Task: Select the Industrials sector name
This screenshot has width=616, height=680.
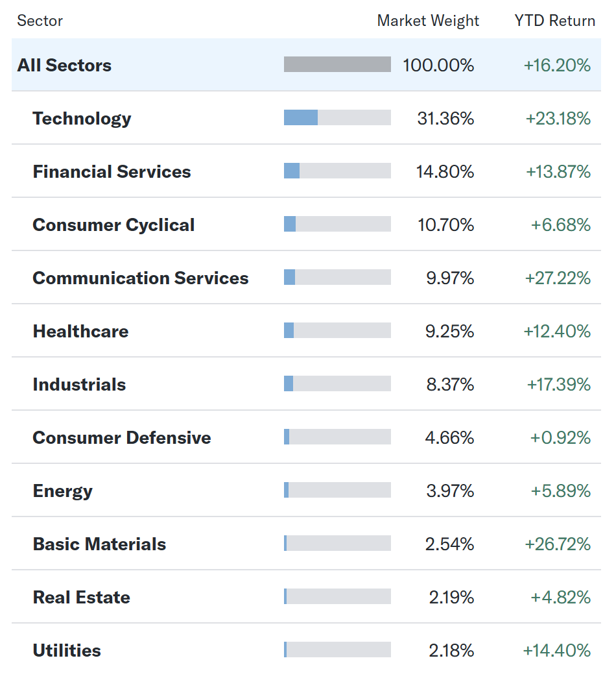Action: 79,384
